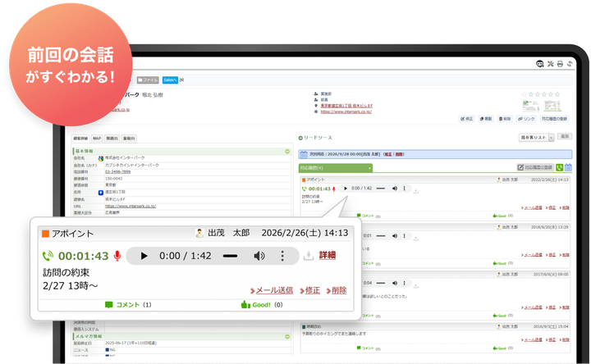The width and height of the screenshot is (591, 364).
Task: Mute audio in the 14:13 history entry
Action: coord(395,189)
